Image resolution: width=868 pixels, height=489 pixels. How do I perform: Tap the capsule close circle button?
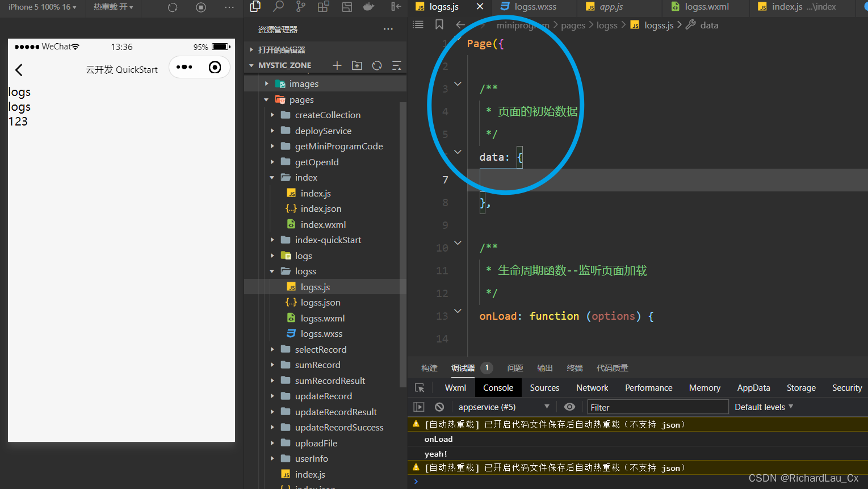[x=215, y=67]
